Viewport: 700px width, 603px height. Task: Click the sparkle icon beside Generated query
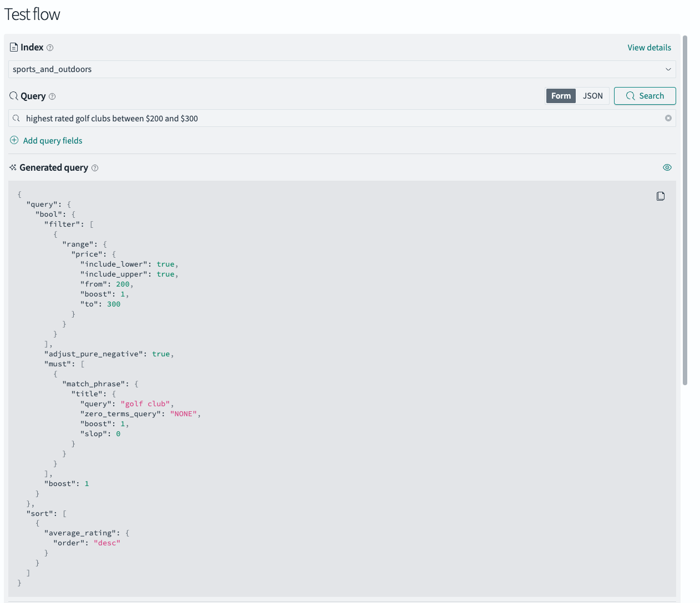coord(12,167)
